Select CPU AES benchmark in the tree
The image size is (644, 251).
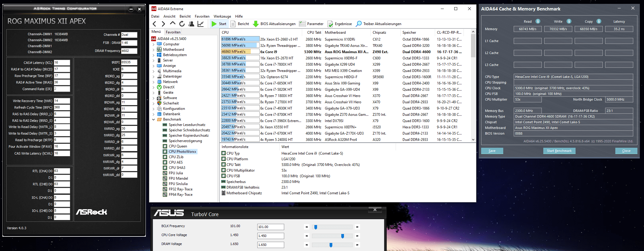tap(176, 162)
